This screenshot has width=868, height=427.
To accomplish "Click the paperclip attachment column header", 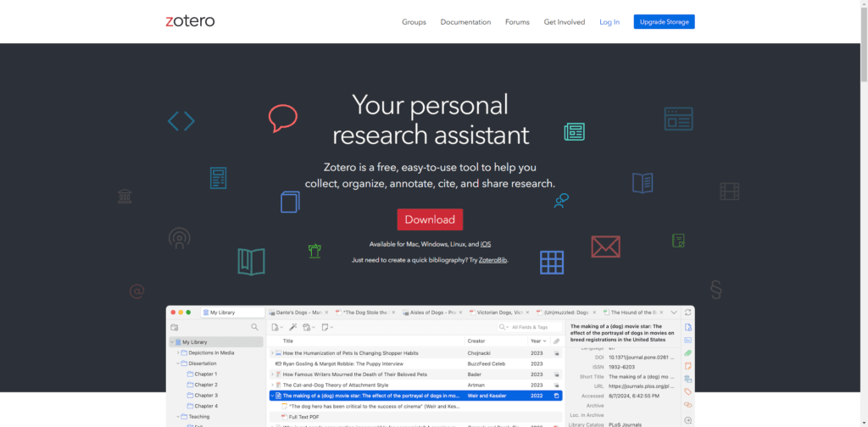I will (x=556, y=341).
